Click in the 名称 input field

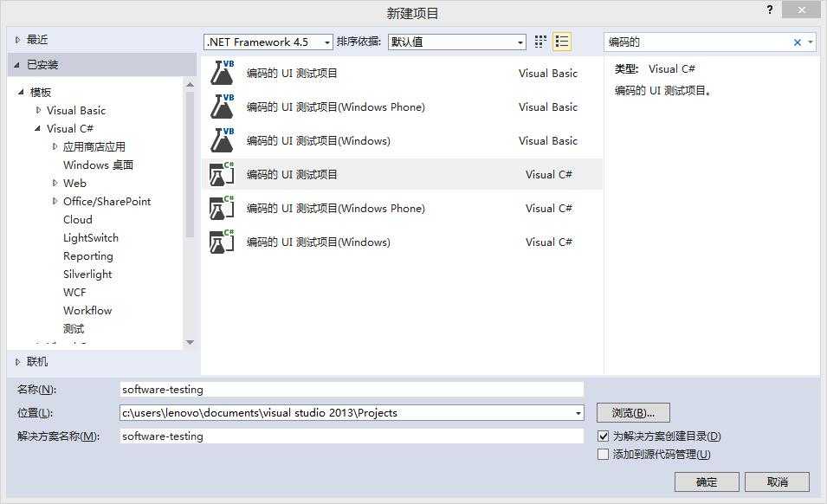pos(352,390)
